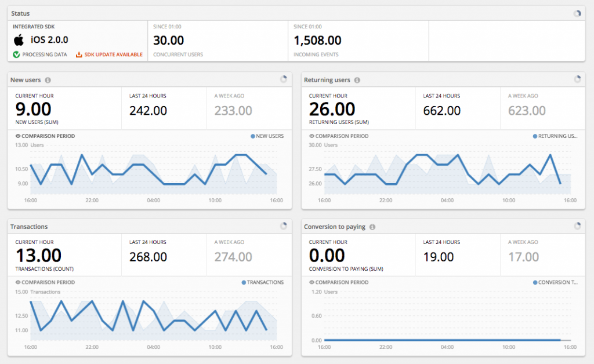Click the New Users blue legend dot

point(253,136)
